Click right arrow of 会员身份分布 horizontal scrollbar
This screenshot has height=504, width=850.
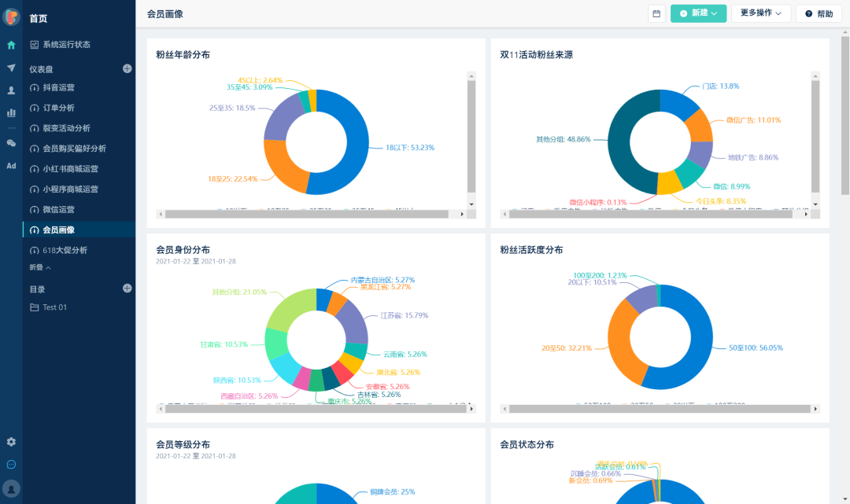tap(471, 409)
